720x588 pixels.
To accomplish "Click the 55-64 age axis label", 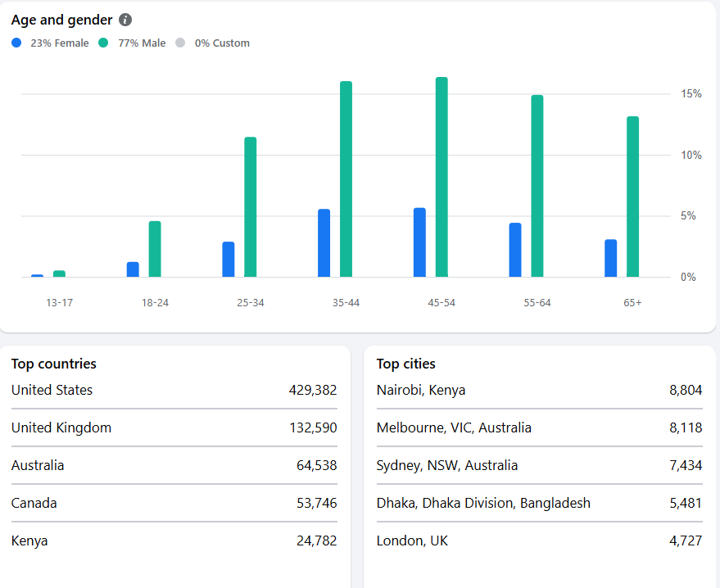I will pos(537,303).
